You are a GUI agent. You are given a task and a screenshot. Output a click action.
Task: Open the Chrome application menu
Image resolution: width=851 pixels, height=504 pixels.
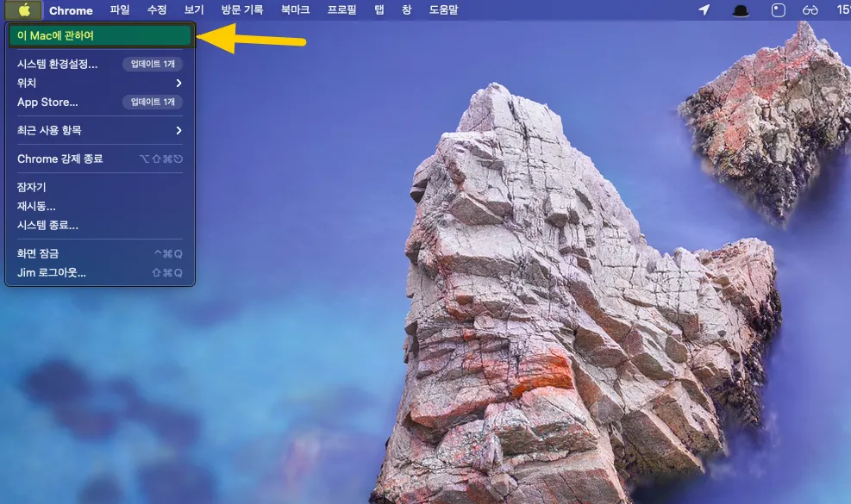point(71,10)
